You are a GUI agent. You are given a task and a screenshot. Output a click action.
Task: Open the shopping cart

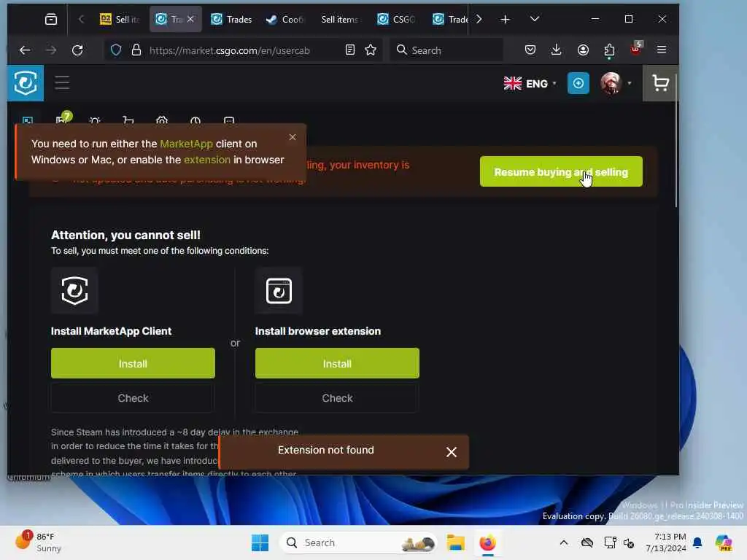point(660,83)
